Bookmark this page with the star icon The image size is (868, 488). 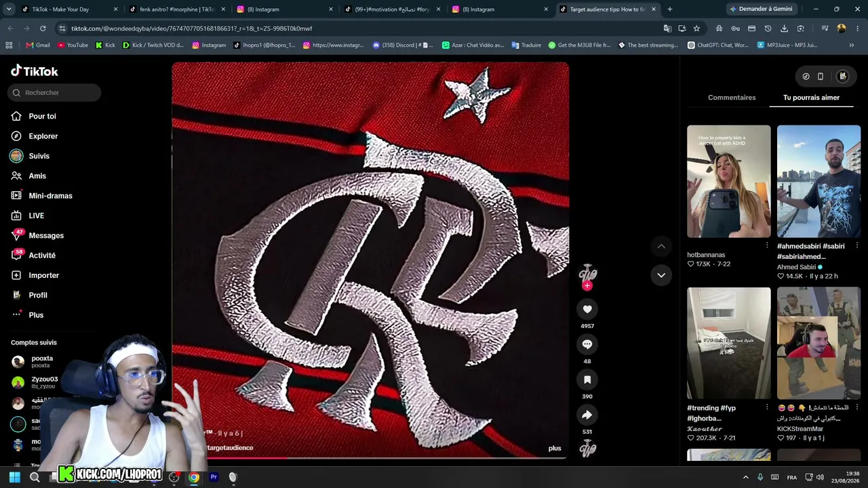[696, 28]
